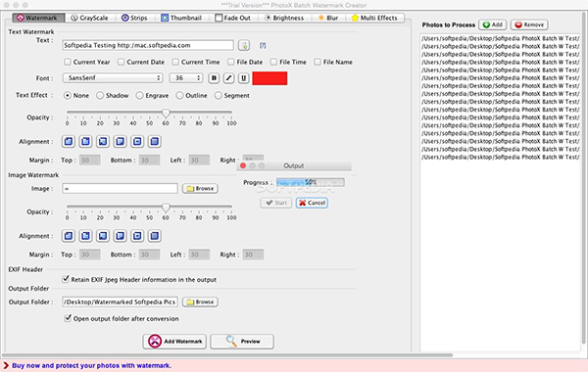Click bottom-right alignment icon for image watermark
The image size is (588, 372).
(120, 236)
